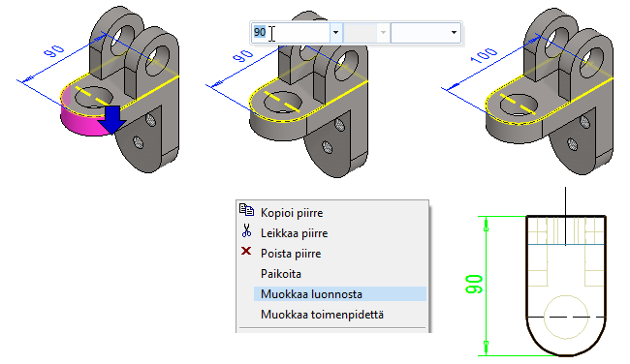
Task: Open the disabled middle dropdown arrow
Action: [x=383, y=33]
